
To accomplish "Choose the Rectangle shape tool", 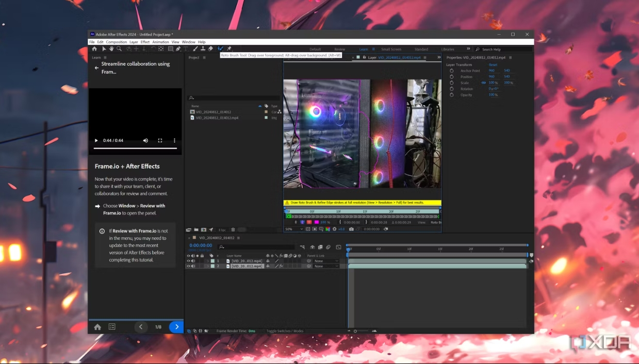I will (x=170, y=48).
